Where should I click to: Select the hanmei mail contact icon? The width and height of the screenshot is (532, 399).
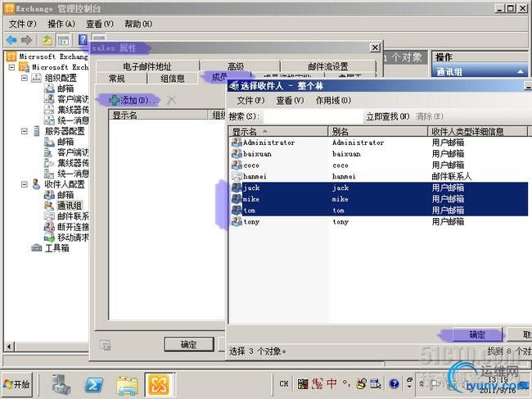point(237,176)
